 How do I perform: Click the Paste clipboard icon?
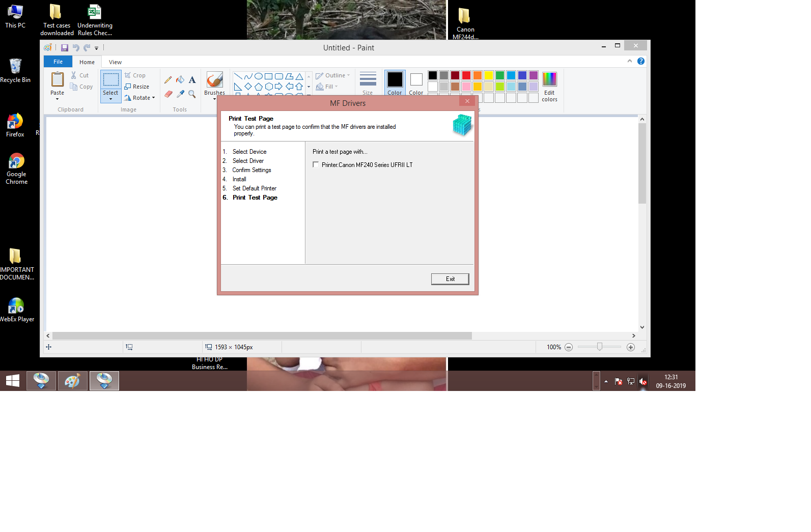pos(58,80)
